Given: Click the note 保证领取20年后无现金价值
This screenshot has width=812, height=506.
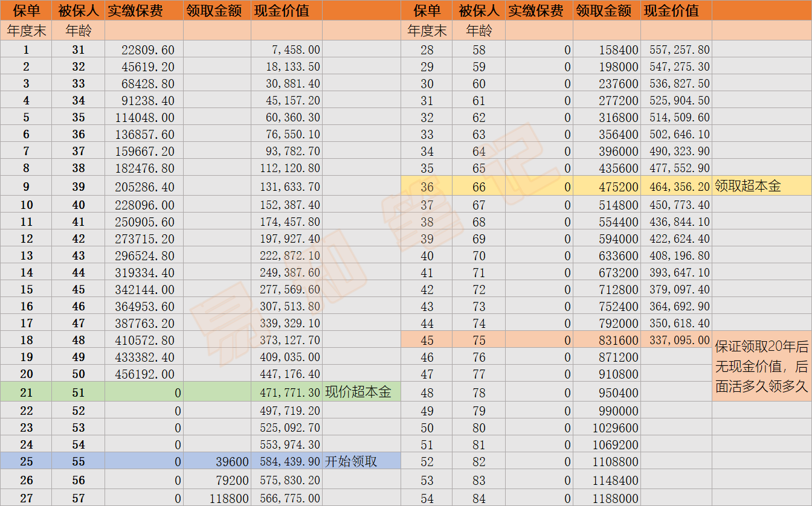Looking at the screenshot, I should coord(762,367).
